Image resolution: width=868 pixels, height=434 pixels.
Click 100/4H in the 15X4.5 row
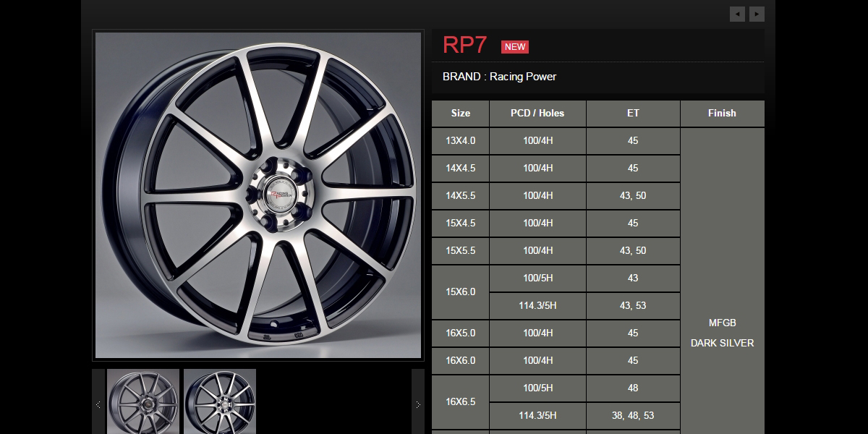coord(537,224)
